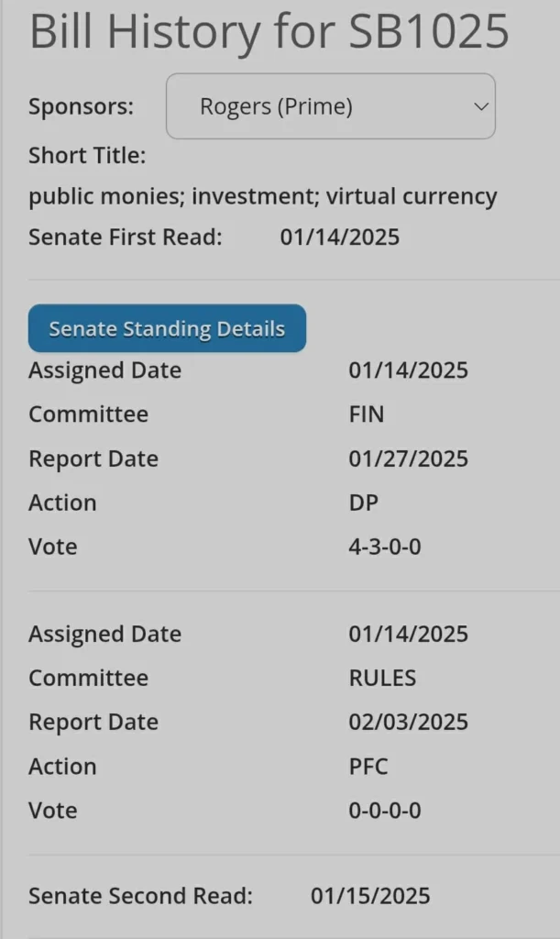Click the 4-3-0-0 vote result
The width and height of the screenshot is (560, 939).
[385, 547]
